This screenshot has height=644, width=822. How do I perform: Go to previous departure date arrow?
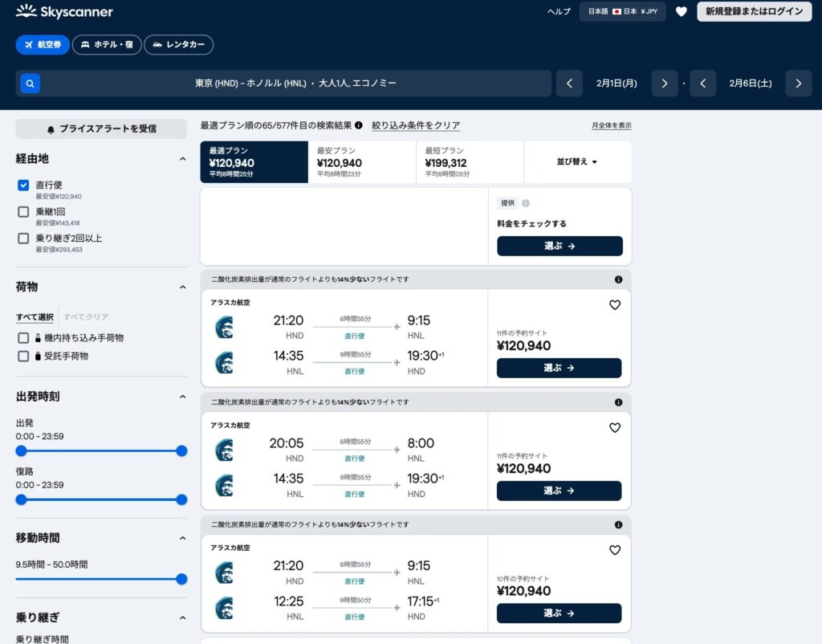(x=569, y=84)
